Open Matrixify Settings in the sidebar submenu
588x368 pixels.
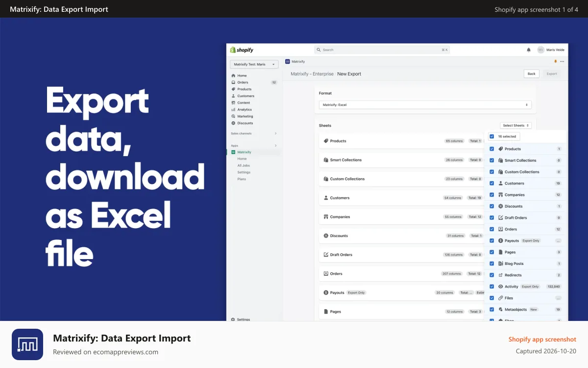coord(244,172)
